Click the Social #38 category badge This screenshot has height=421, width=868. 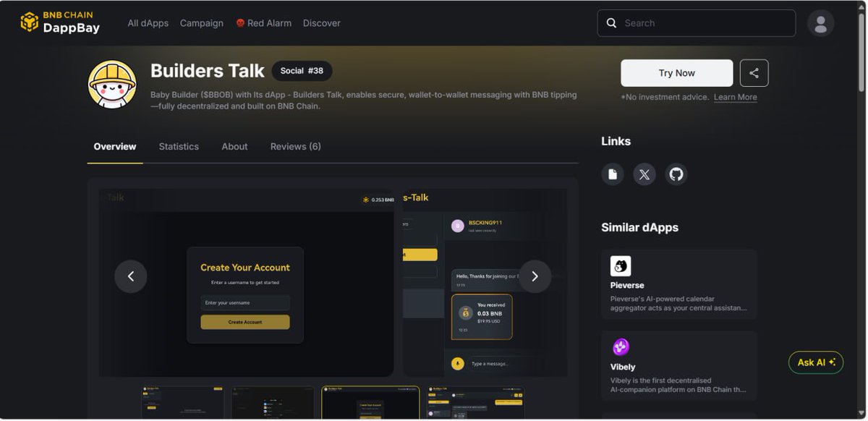302,71
